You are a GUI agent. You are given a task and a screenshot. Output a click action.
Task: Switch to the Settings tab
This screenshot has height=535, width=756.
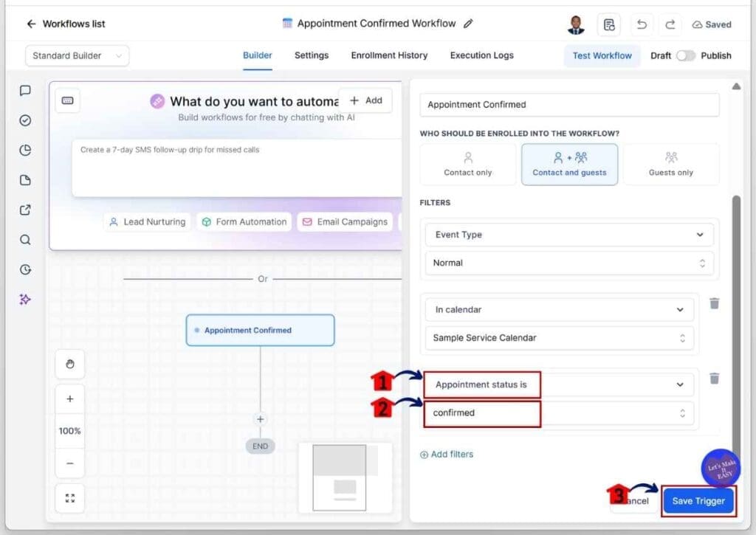click(x=312, y=55)
